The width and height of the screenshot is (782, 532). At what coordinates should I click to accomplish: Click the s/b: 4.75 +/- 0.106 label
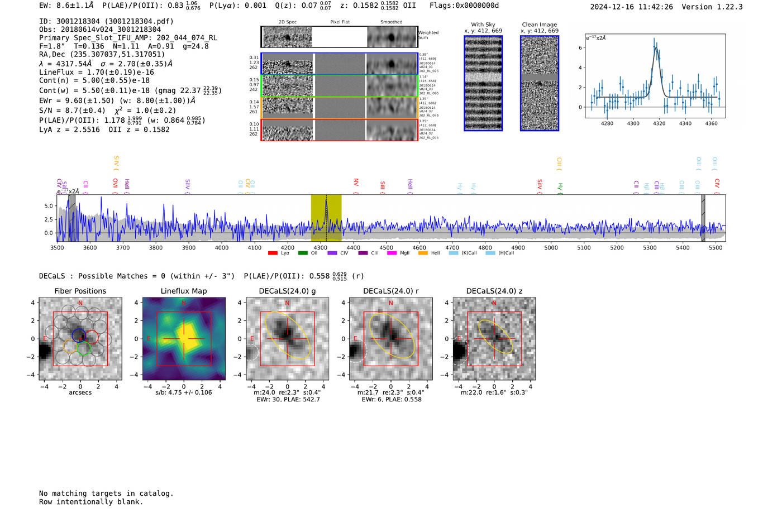point(184,392)
